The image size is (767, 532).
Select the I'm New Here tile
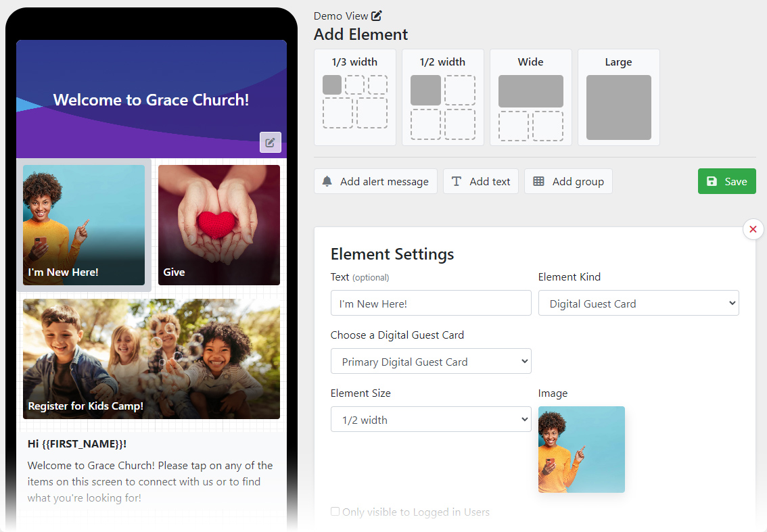84,225
